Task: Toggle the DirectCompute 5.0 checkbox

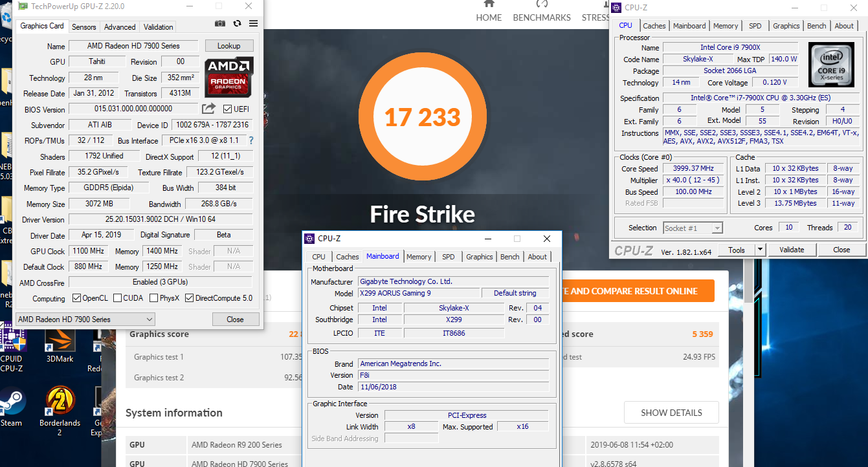Action: click(190, 298)
